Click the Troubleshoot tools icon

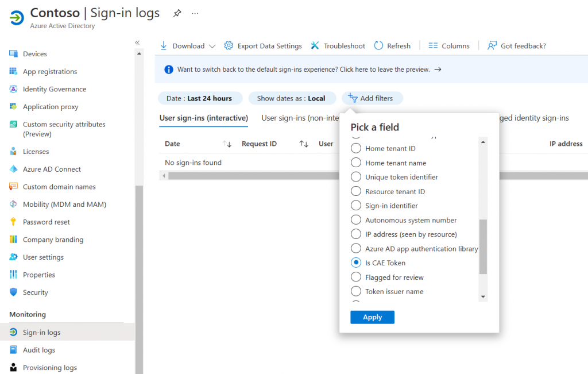click(x=315, y=46)
